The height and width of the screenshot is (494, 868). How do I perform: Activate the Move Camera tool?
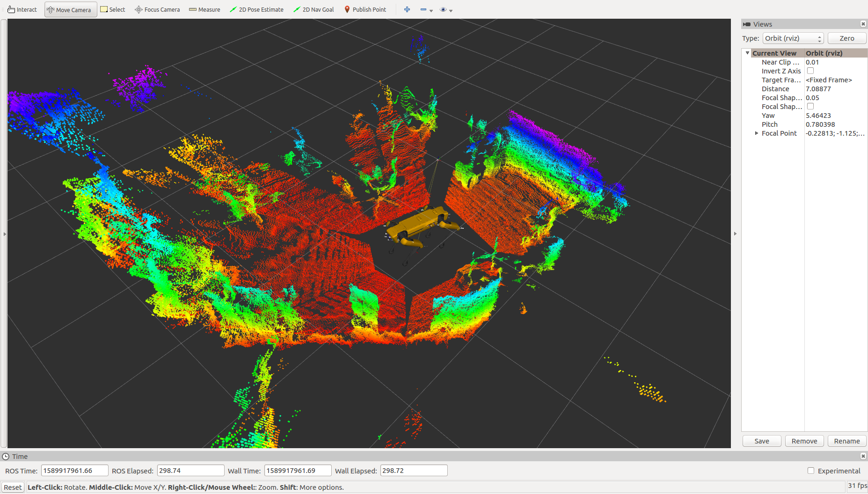70,9
